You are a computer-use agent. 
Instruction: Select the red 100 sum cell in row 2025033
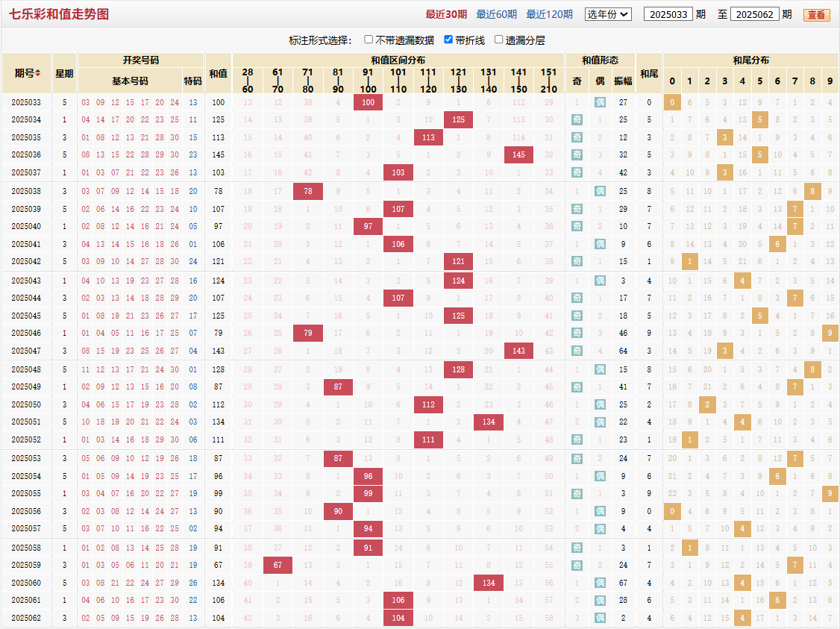click(x=368, y=102)
